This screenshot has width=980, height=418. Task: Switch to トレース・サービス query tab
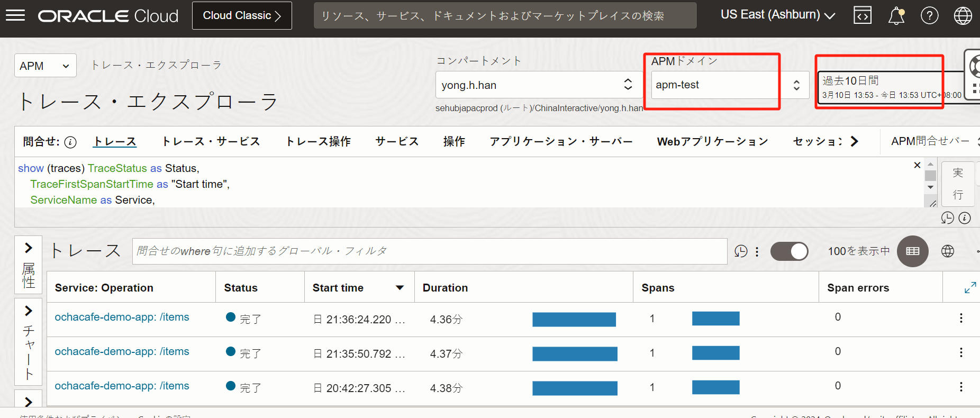(x=211, y=142)
